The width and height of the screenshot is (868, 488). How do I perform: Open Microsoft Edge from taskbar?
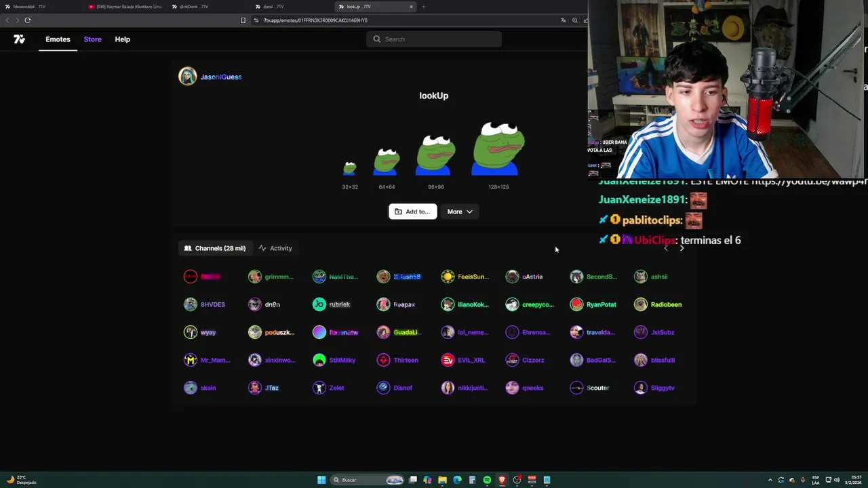[x=457, y=480]
